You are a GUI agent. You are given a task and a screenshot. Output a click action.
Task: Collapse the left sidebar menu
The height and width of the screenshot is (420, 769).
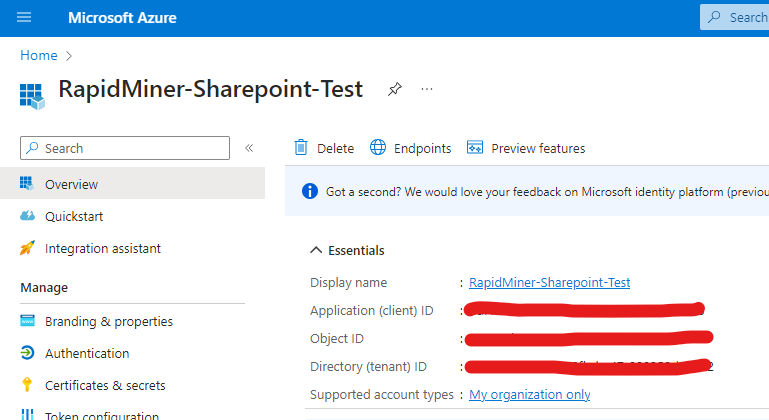click(x=249, y=148)
